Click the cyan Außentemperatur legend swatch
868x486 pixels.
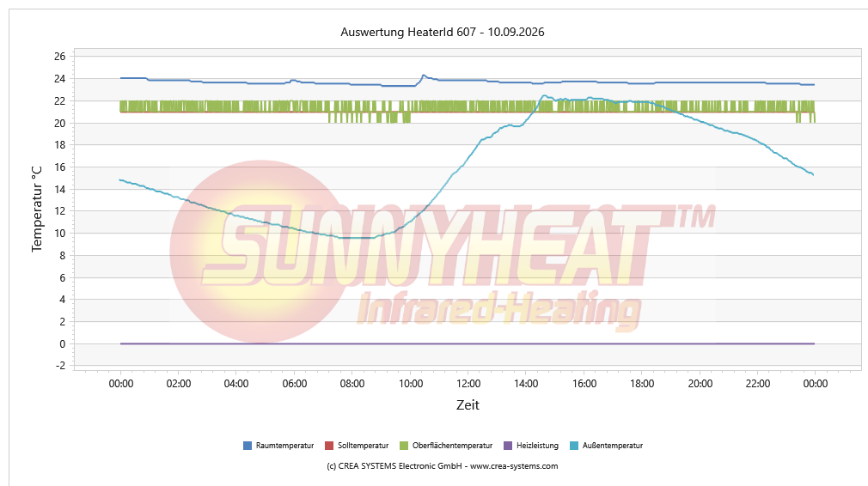click(x=573, y=446)
